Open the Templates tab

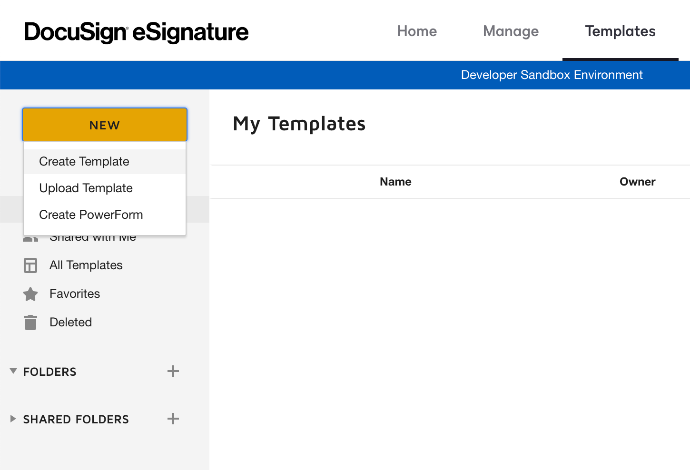[620, 31]
